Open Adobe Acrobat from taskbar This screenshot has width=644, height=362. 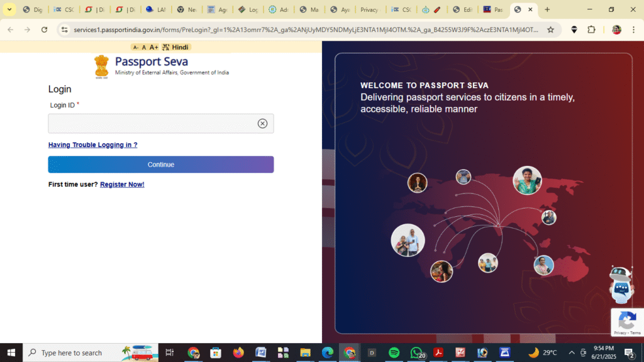438,353
